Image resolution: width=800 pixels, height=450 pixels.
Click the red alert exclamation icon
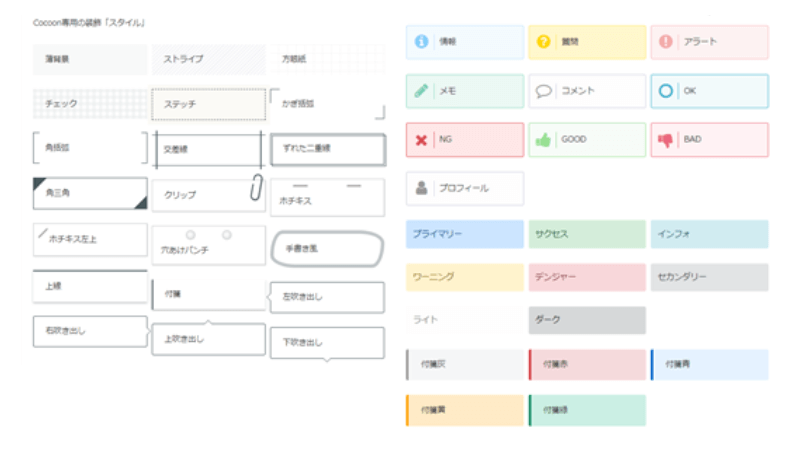666,42
